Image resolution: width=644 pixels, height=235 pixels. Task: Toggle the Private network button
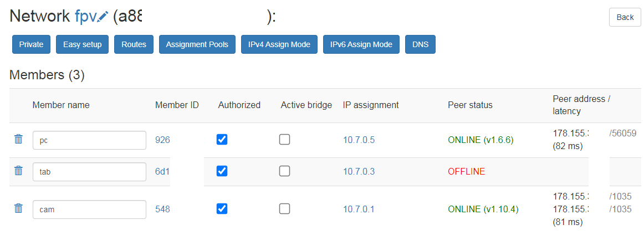[x=31, y=44]
